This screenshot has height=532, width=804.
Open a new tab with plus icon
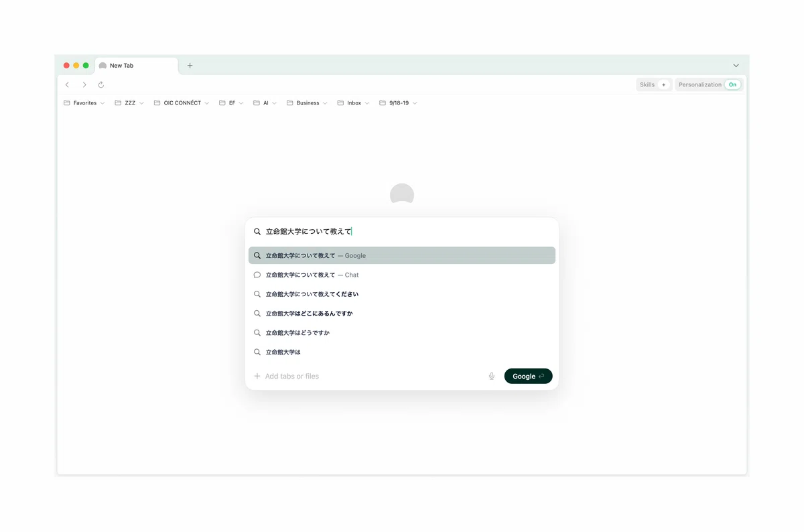click(x=190, y=66)
